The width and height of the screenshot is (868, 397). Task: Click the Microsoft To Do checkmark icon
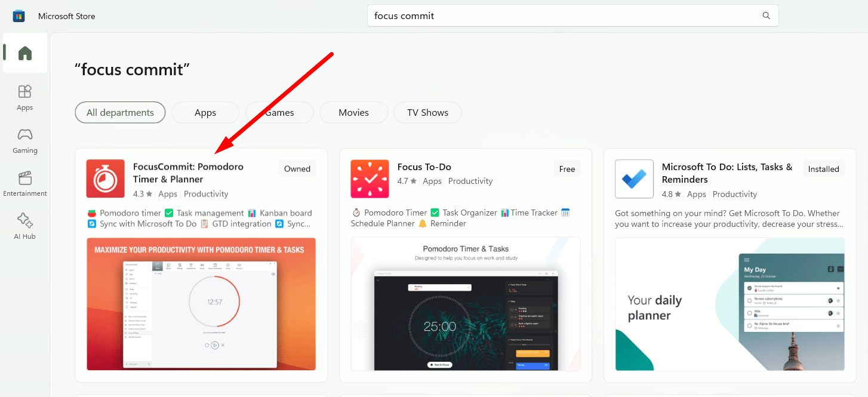634,179
